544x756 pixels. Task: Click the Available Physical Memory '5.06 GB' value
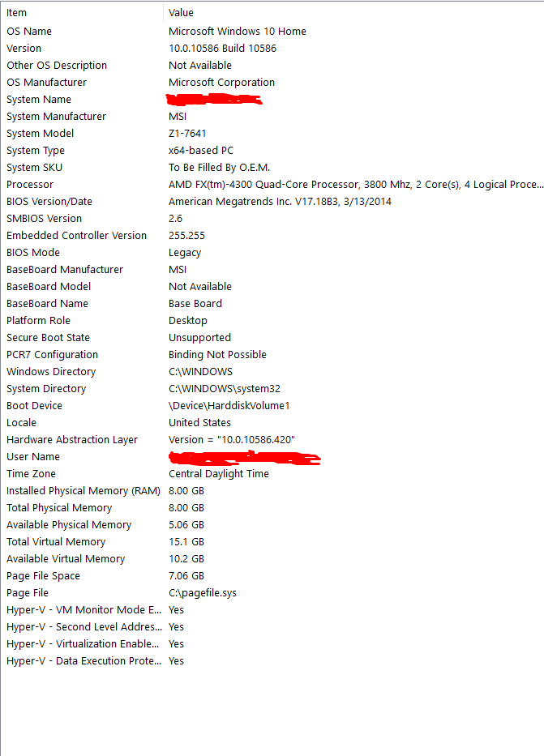pos(186,525)
